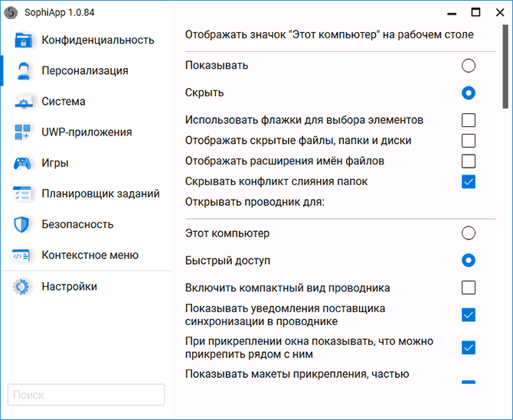Click the Планировщик заданий checklist icon

22,194
